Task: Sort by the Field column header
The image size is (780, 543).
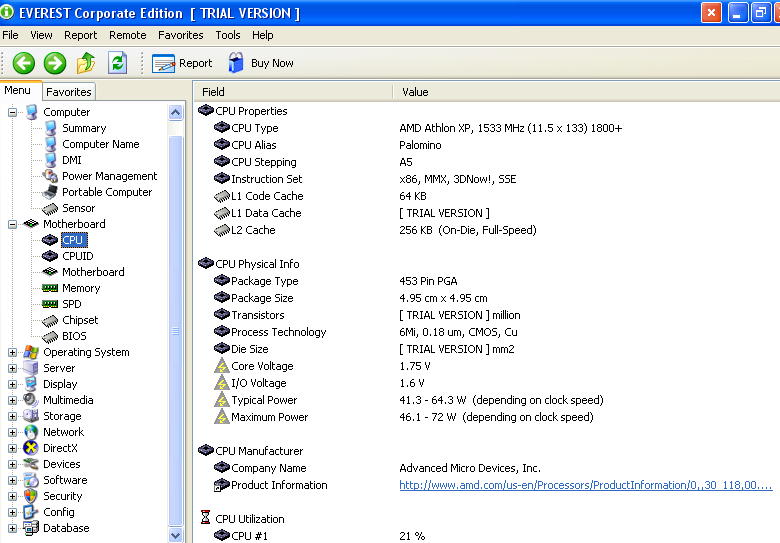Action: [x=293, y=92]
